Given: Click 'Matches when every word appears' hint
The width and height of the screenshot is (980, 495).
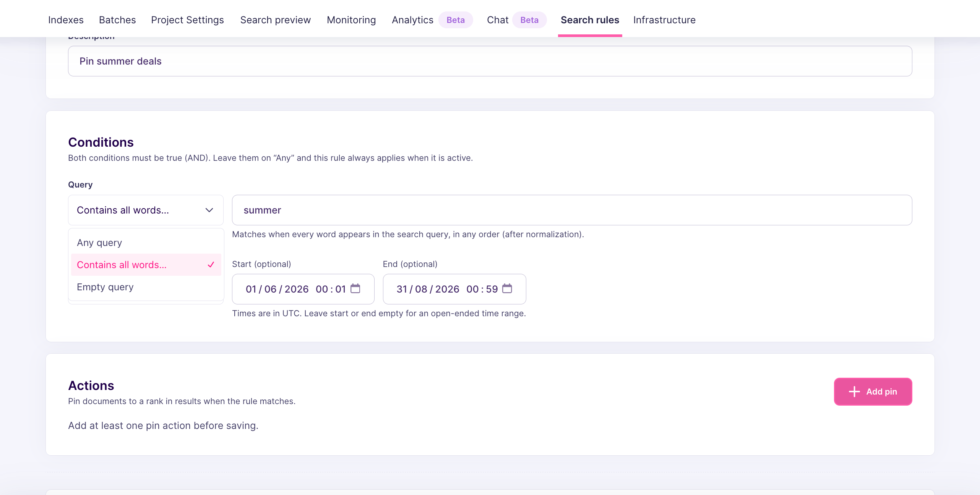Looking at the screenshot, I should tap(408, 234).
